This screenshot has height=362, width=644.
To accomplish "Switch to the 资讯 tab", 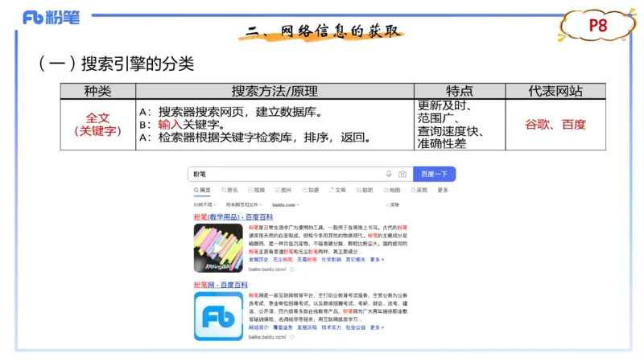I will click(229, 190).
